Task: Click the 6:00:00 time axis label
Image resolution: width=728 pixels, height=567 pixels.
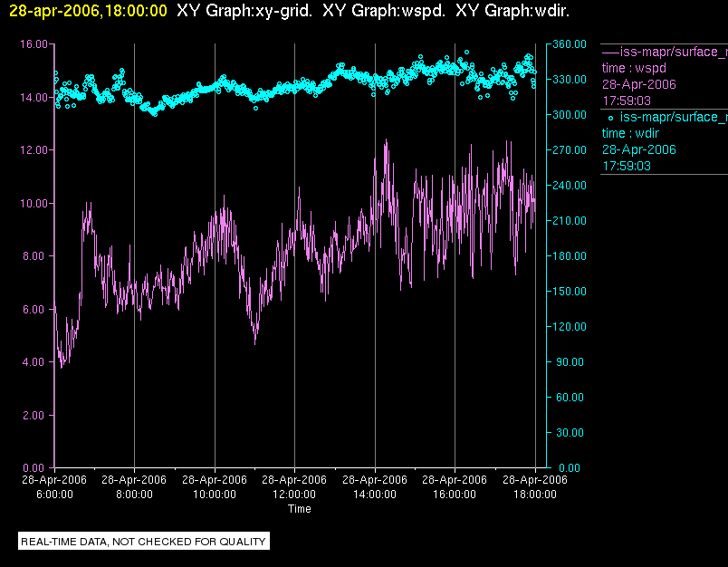Action: (54, 495)
